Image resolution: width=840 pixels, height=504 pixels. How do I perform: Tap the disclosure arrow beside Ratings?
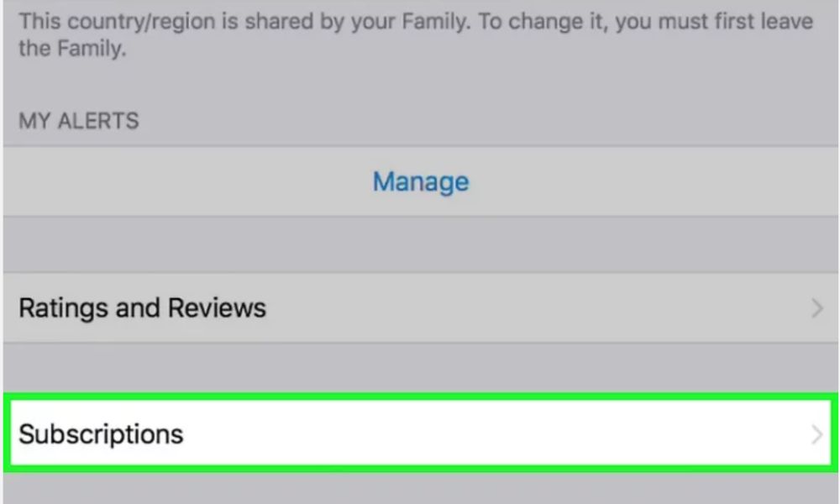pos(814,307)
